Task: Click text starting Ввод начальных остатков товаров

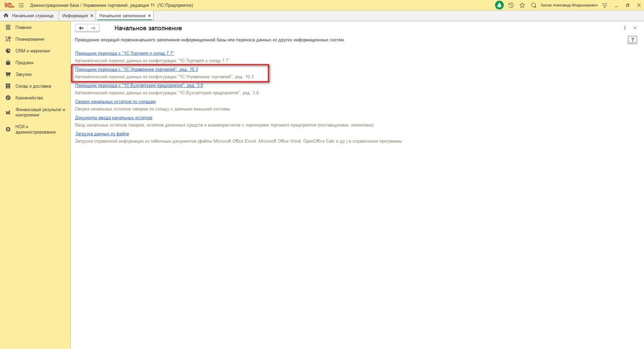Action: [224, 125]
